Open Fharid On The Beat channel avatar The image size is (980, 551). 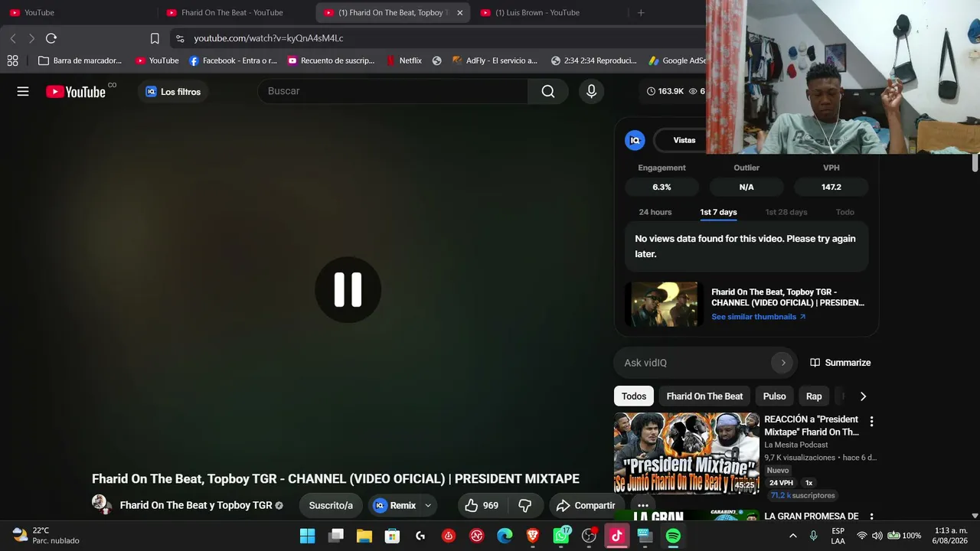[100, 504]
